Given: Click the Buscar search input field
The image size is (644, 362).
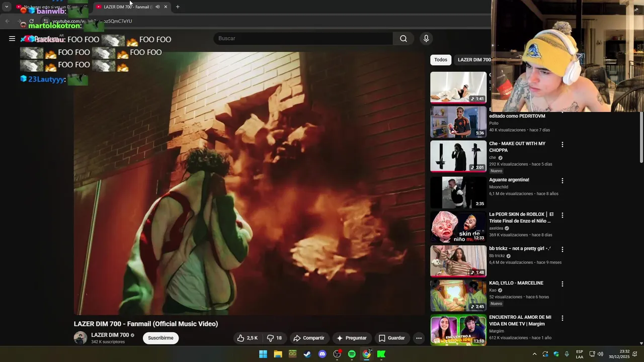Looking at the screenshot, I should point(303,39).
